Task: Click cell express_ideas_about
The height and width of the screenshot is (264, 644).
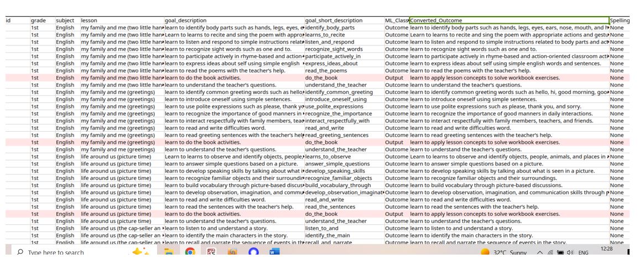Action: (x=344, y=64)
